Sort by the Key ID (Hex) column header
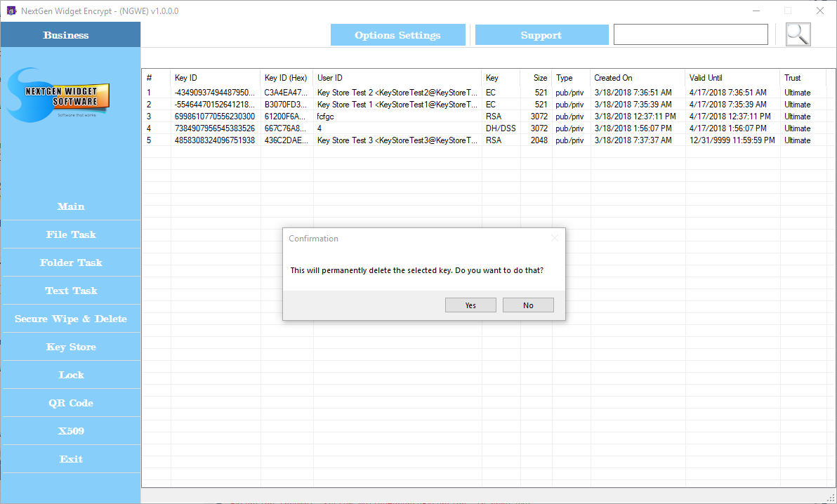 (x=286, y=78)
